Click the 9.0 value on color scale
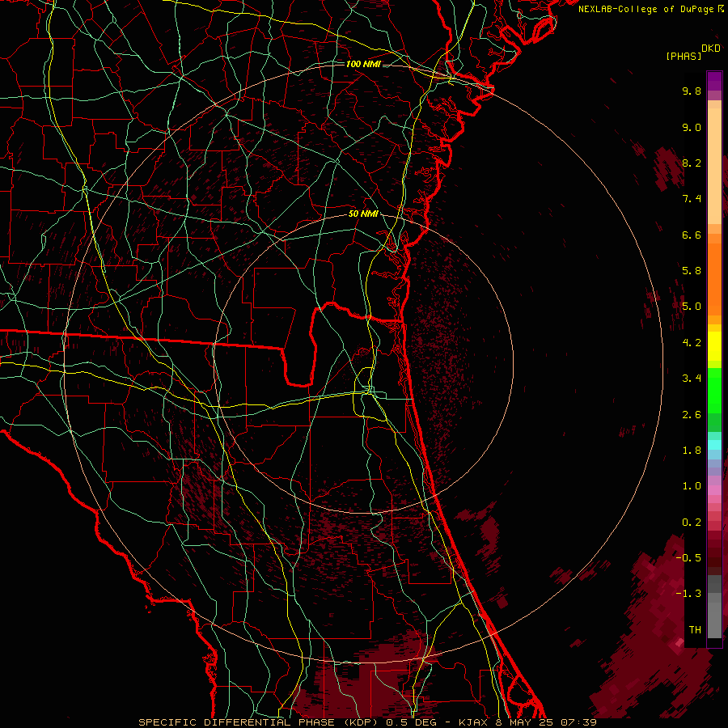Viewport: 728px width, 728px height. (692, 127)
